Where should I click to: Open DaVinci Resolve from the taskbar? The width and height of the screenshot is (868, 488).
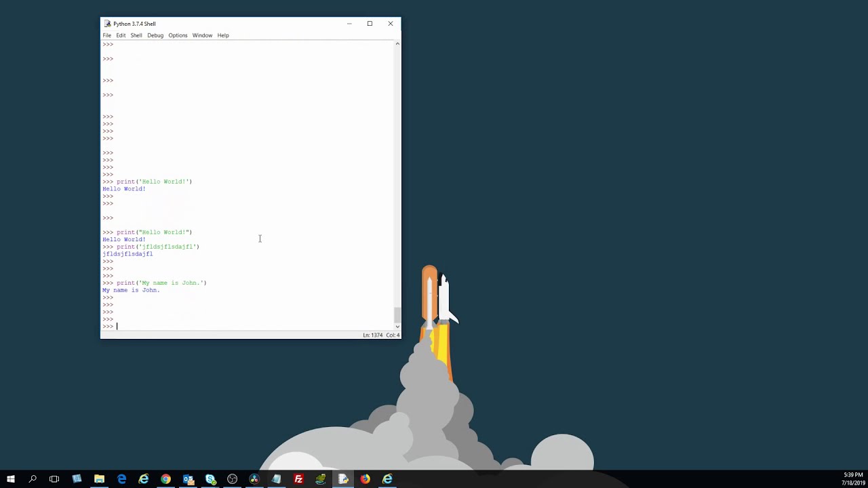click(x=254, y=479)
